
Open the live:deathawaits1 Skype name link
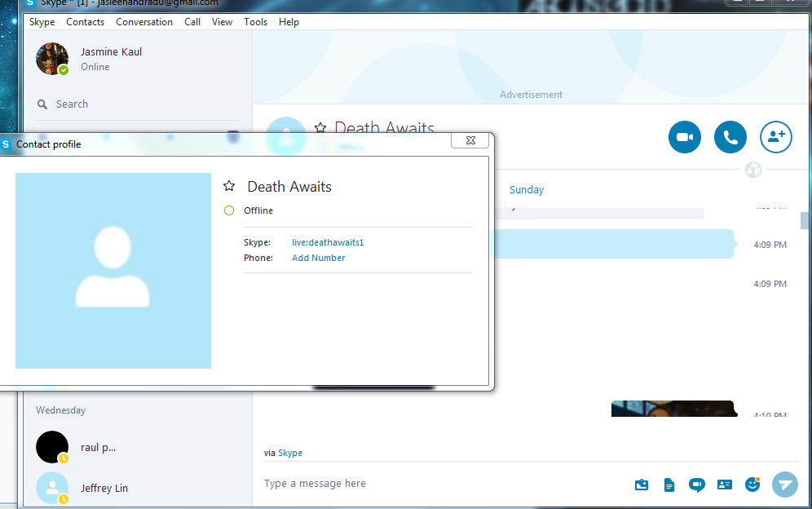328,242
